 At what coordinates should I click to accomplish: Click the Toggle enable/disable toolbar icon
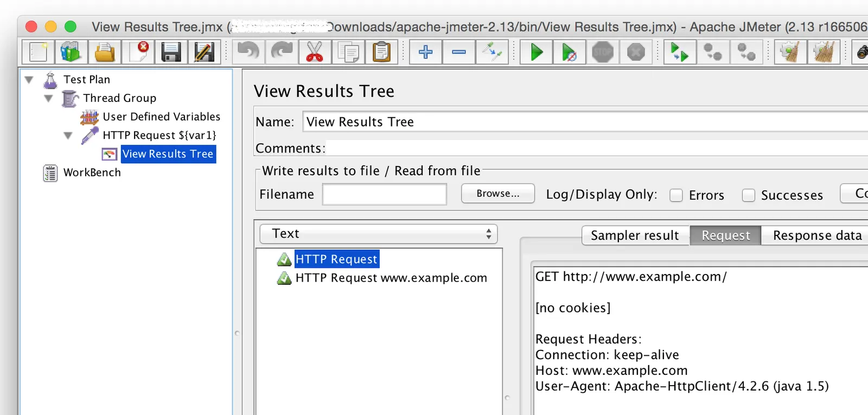tap(492, 53)
